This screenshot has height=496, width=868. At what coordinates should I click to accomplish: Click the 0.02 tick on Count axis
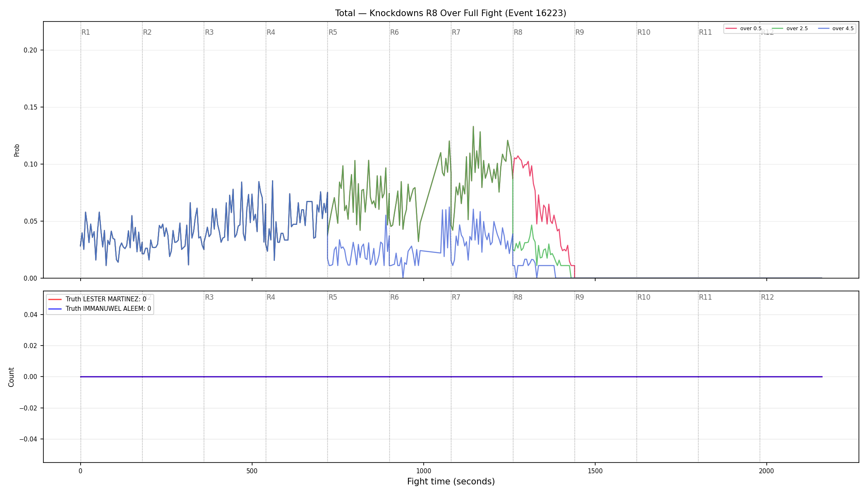[31, 346]
